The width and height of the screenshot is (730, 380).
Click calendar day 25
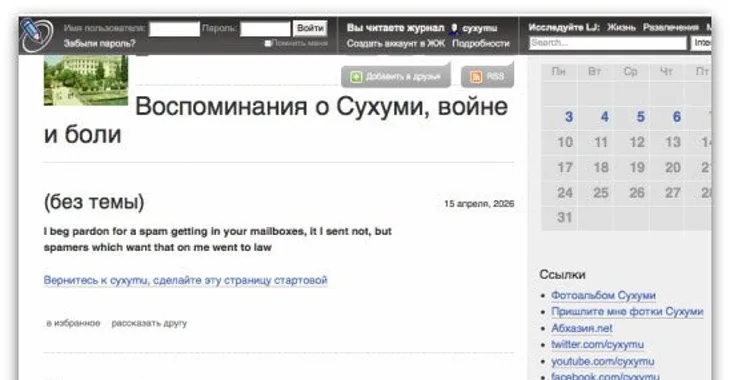click(x=601, y=192)
